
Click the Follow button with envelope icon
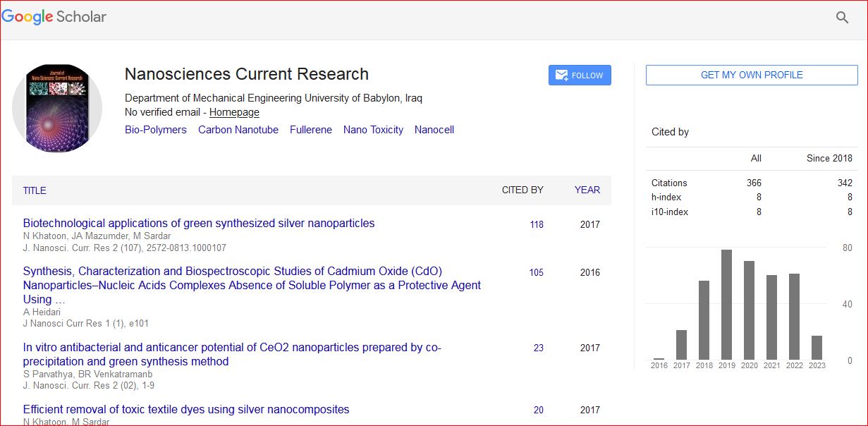tap(580, 75)
